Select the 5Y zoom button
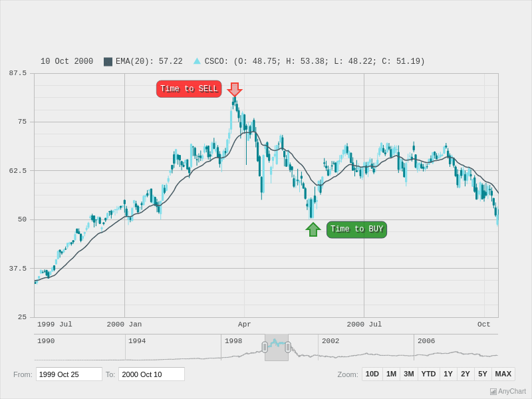 483,374
